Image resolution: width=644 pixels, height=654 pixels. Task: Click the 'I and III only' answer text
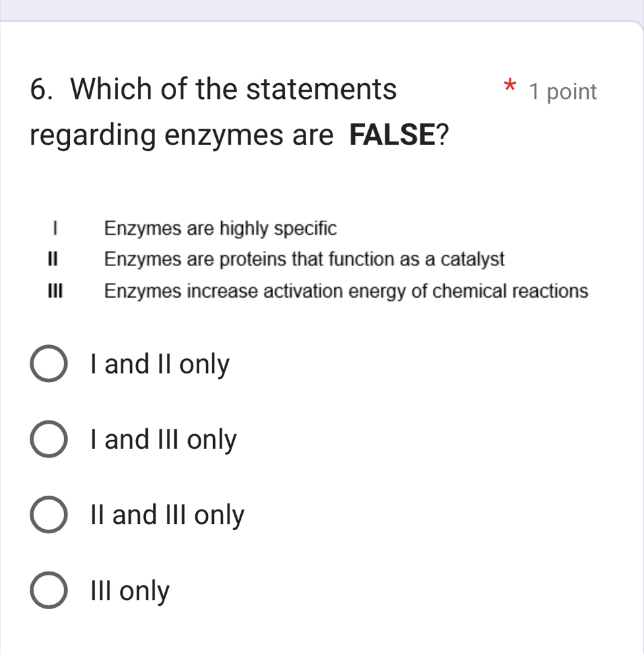[x=163, y=440]
